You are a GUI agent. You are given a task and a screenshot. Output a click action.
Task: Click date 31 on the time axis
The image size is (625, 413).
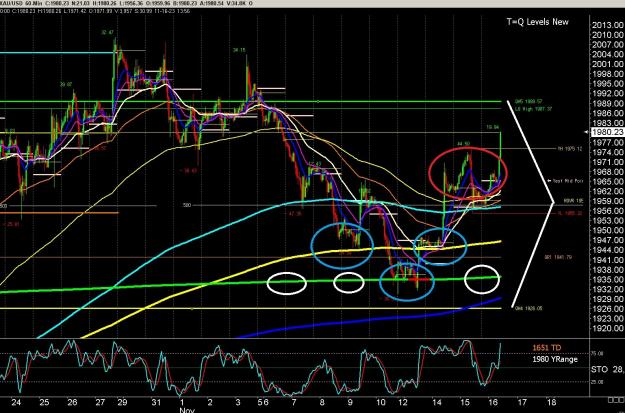(157, 402)
